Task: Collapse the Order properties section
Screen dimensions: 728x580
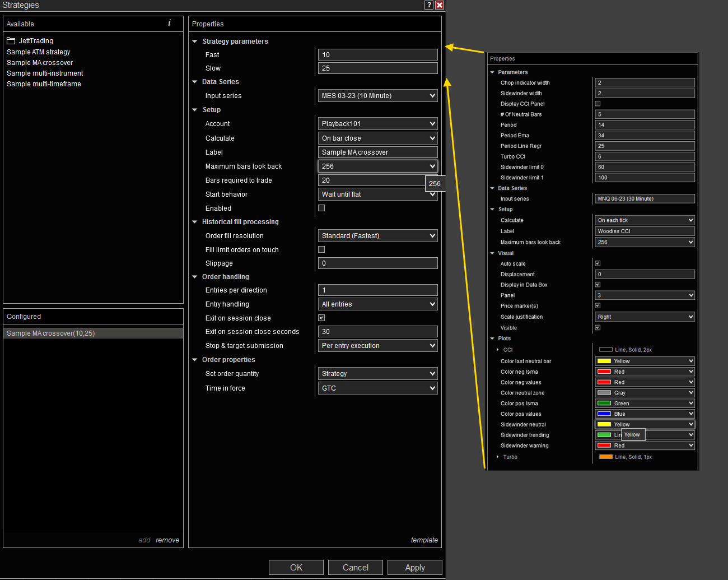Action: tap(195, 360)
